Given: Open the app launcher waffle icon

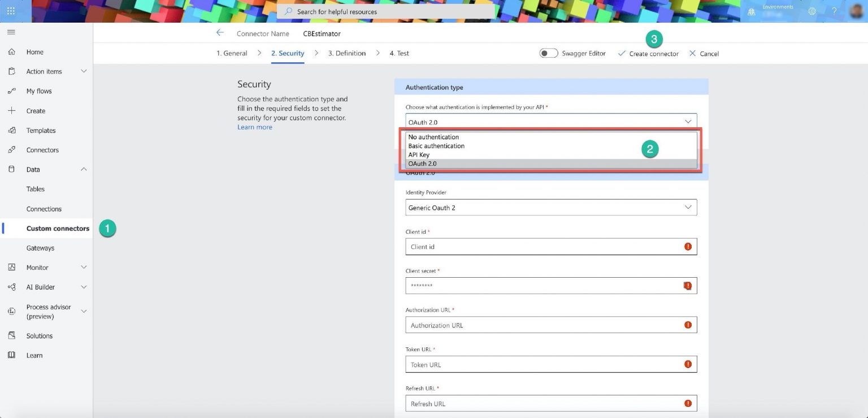Looking at the screenshot, I should pos(11,11).
